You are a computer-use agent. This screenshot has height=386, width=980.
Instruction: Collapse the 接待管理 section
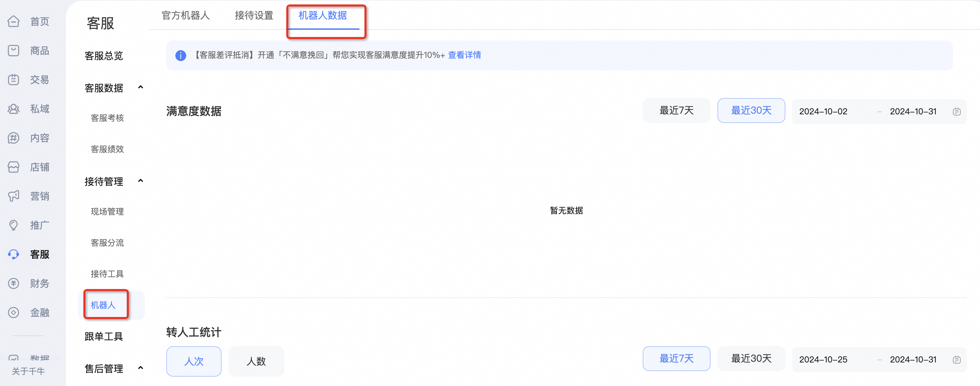(140, 181)
